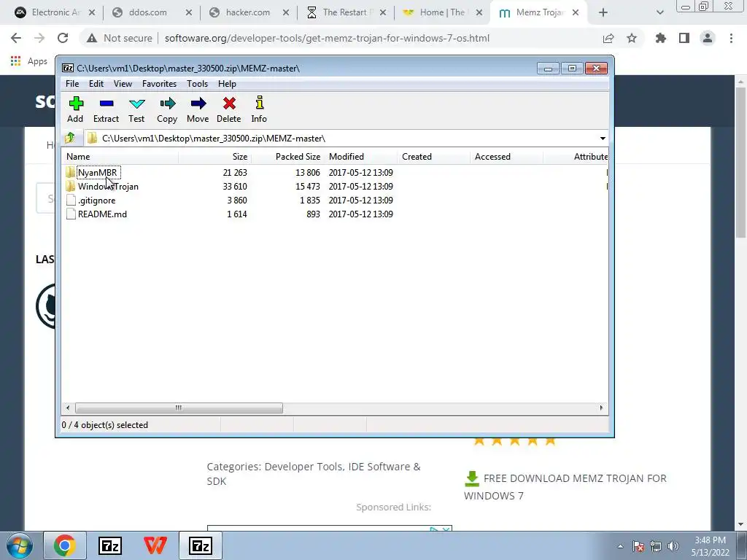
Task: Go back in Chrome
Action: (16, 38)
